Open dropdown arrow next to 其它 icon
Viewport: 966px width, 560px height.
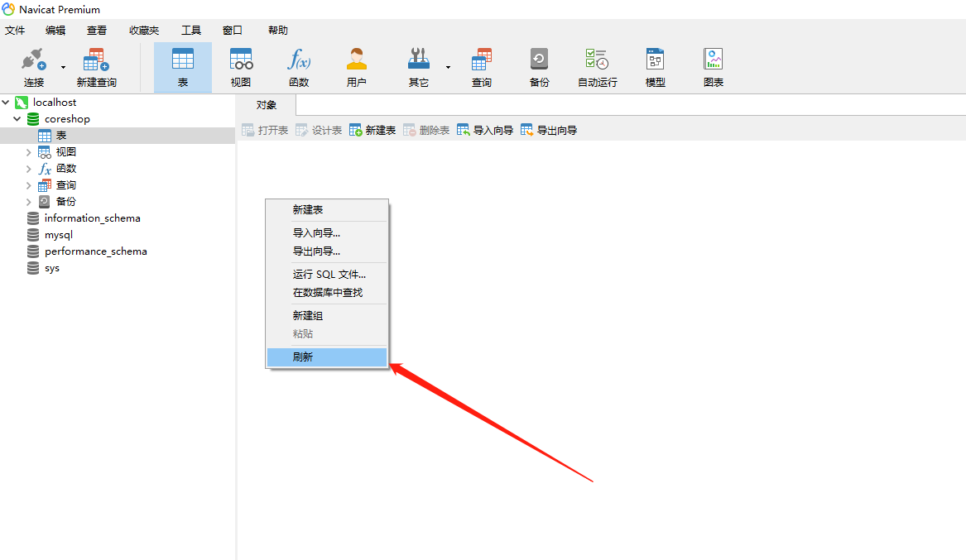(448, 66)
